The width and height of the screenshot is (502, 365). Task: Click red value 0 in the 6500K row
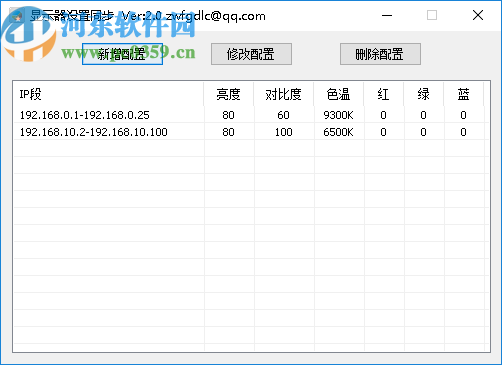[x=384, y=132]
